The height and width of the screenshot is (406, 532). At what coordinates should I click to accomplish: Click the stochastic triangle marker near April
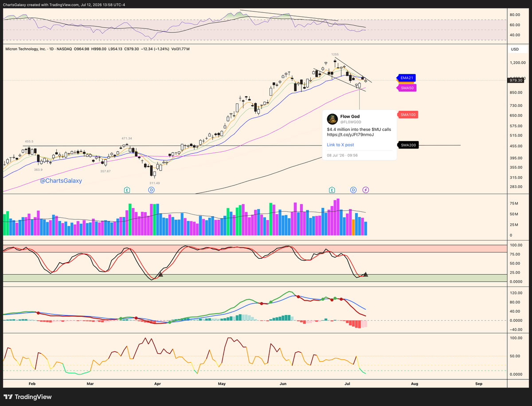coord(161,275)
